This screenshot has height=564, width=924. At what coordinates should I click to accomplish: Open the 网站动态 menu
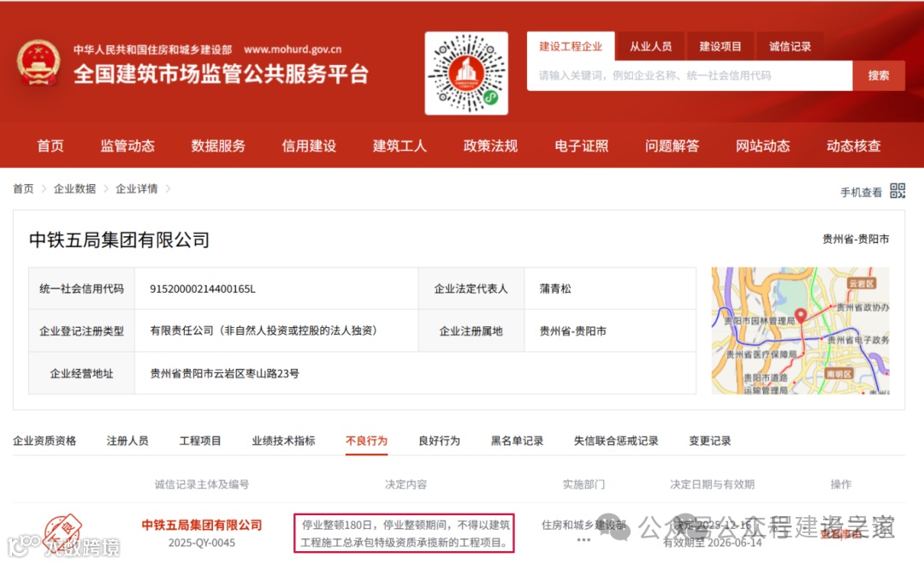762,146
